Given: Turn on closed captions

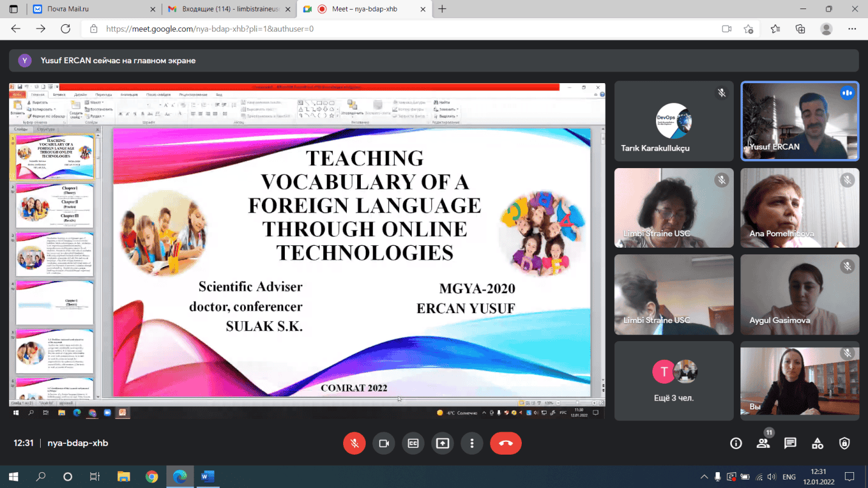Looking at the screenshot, I should [413, 443].
